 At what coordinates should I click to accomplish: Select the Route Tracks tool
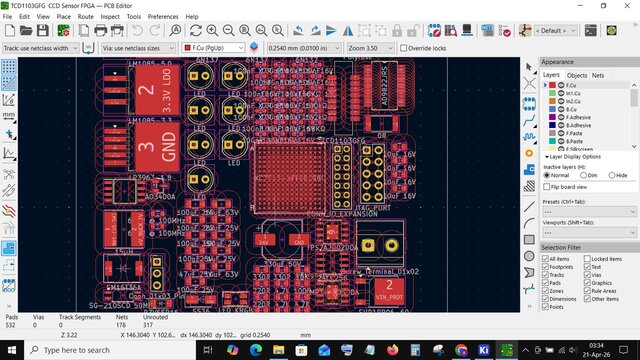(529, 120)
